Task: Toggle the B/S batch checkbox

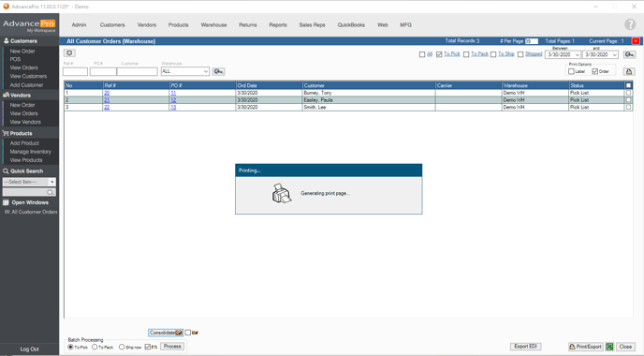Action: [148, 347]
